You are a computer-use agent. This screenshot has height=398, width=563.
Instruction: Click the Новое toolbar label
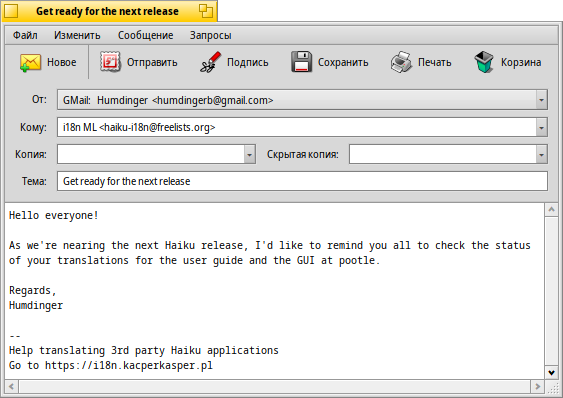click(62, 63)
